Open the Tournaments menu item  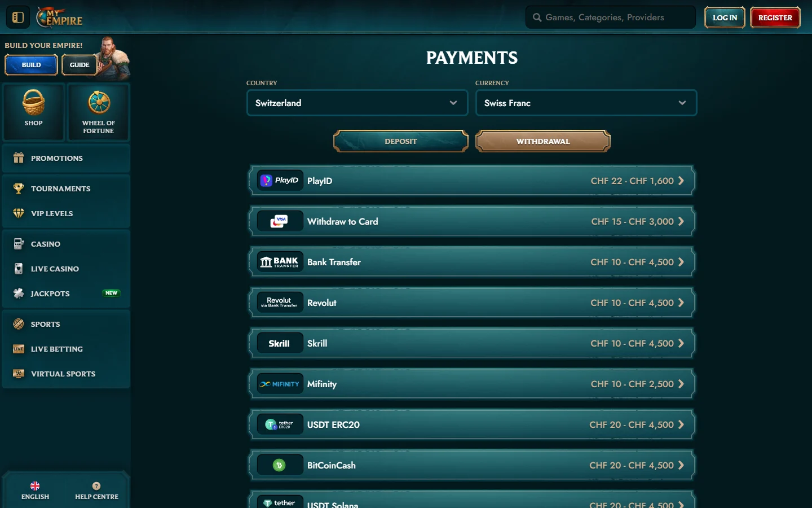pos(66,189)
